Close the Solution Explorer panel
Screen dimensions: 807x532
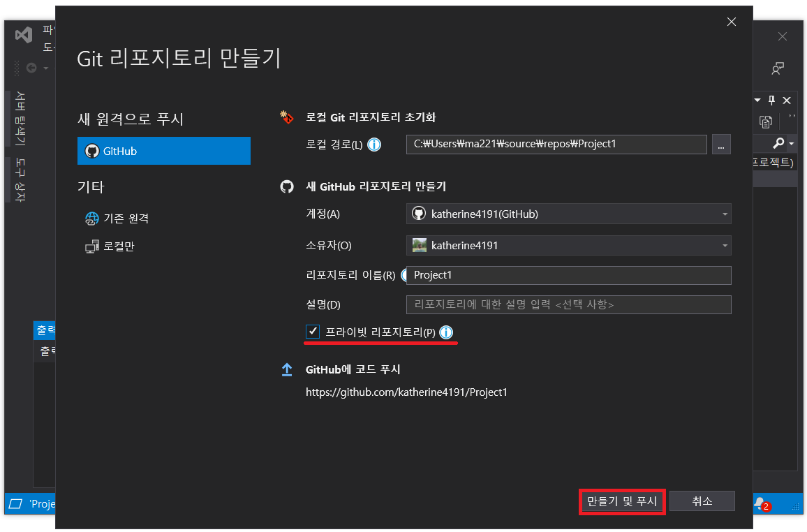point(787,101)
